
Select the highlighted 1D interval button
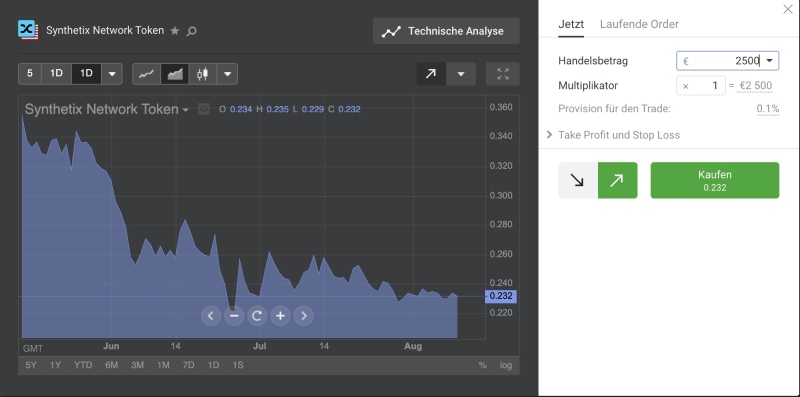pos(86,73)
